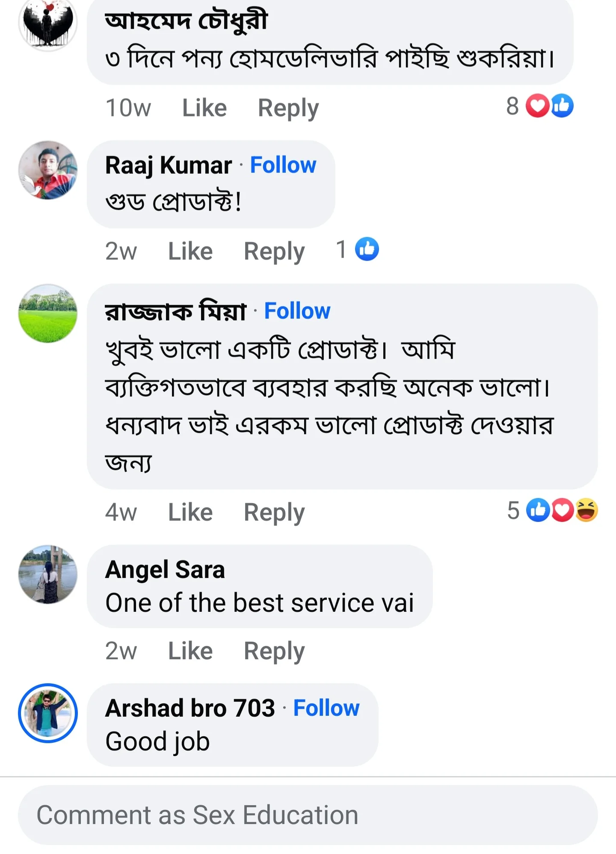This screenshot has width=616, height=854.
Task: Click the 4w timestamp on Razzak Mia's comment
Action: [x=122, y=511]
